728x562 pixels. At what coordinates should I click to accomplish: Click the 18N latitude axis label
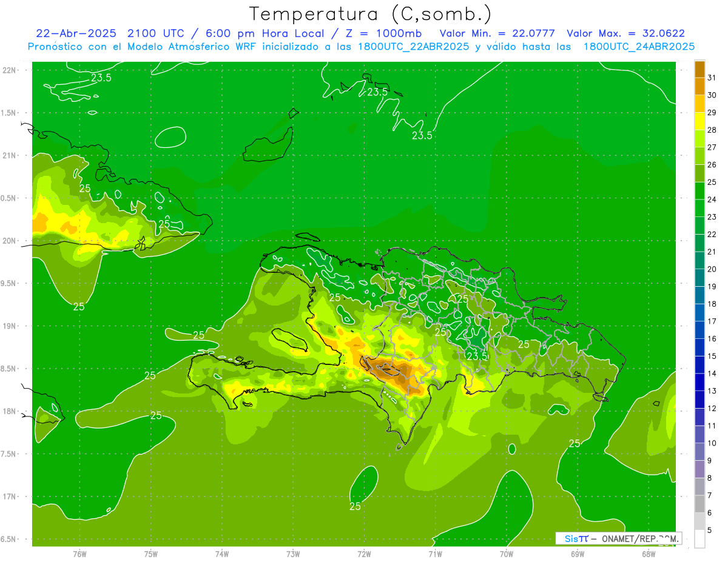click(x=9, y=411)
